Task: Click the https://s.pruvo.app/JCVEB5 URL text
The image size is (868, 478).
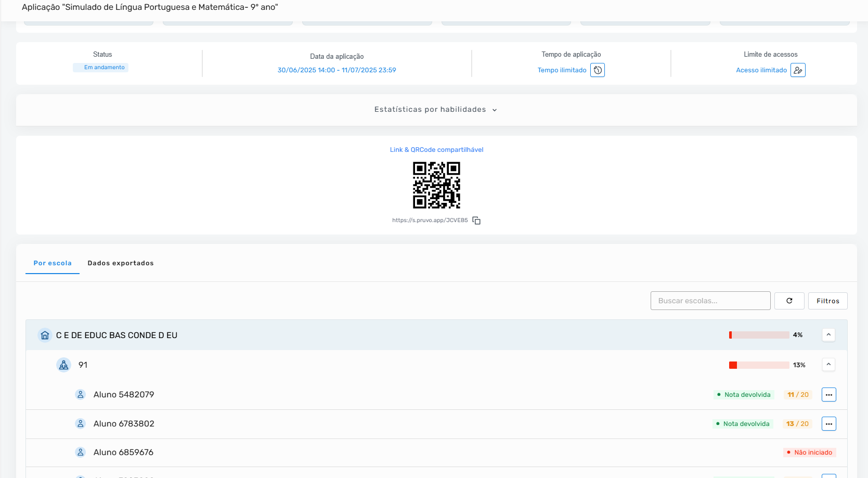Action: pos(430,221)
